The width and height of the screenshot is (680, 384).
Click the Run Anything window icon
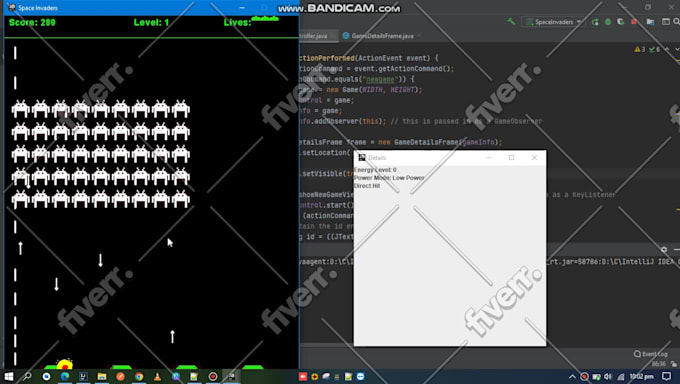click(666, 22)
